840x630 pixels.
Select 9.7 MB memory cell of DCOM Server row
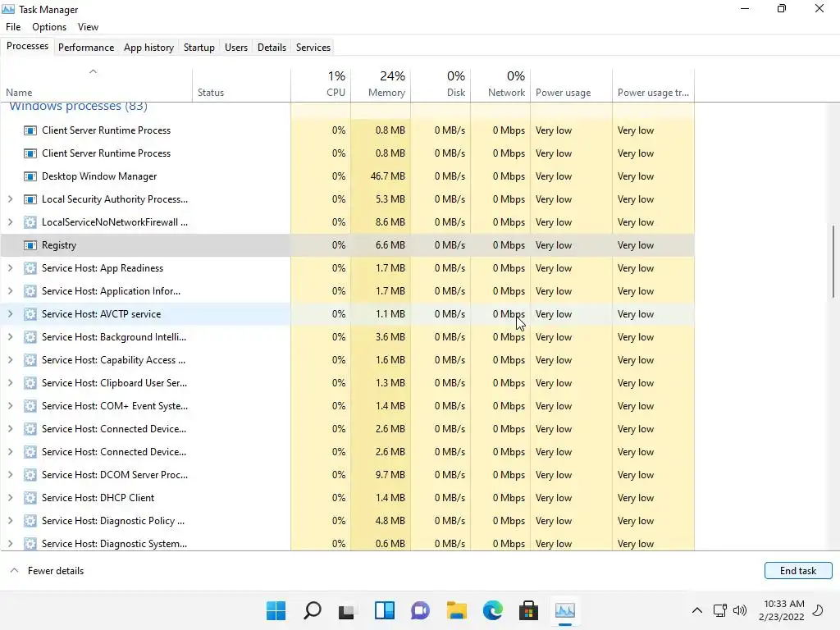click(x=381, y=475)
